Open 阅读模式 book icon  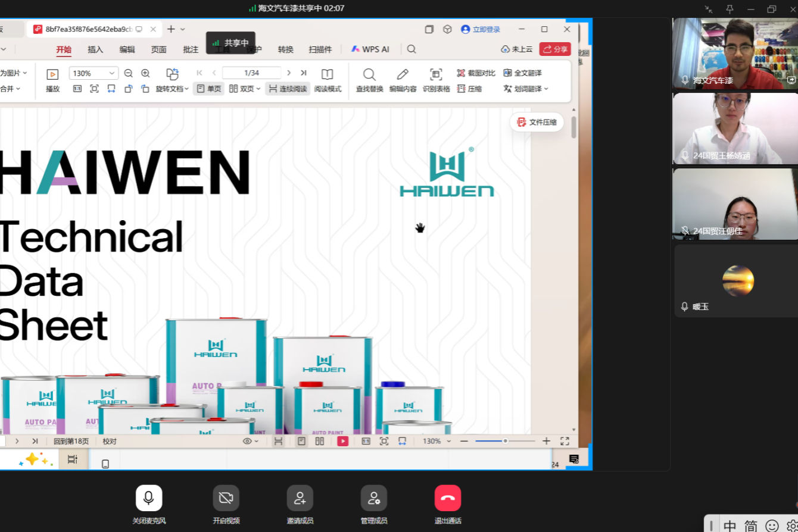(327, 74)
